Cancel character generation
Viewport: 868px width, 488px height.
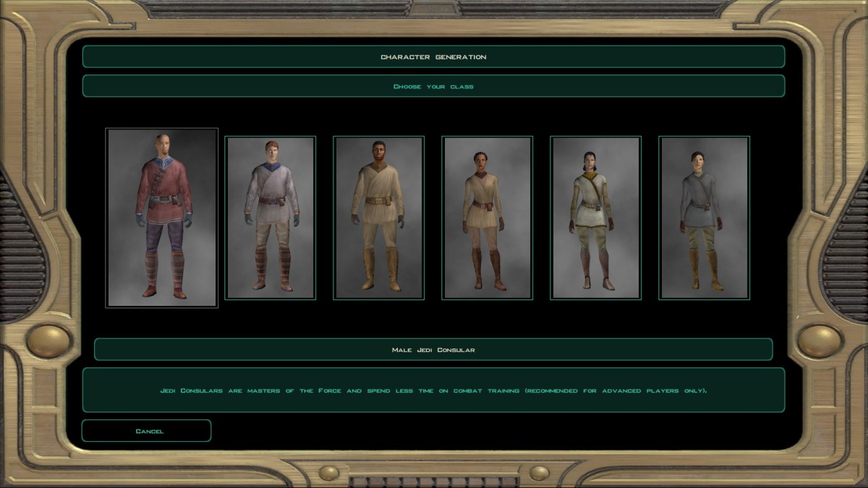[x=146, y=431]
